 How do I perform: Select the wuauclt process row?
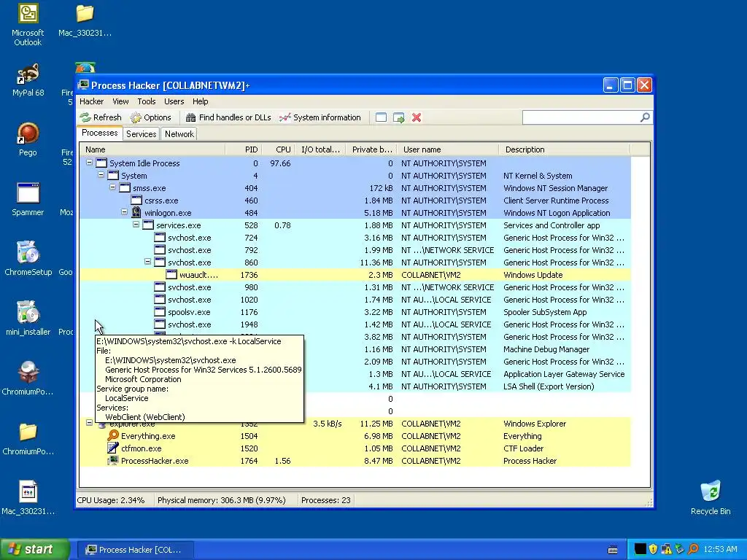tap(355, 275)
